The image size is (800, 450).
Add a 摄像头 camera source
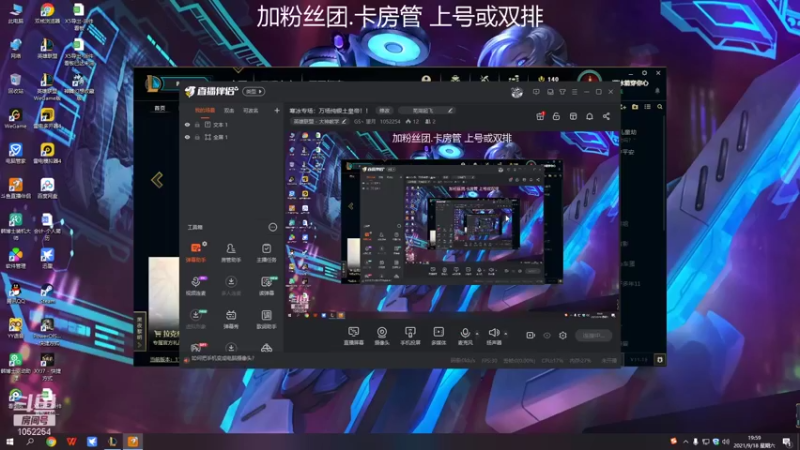coord(382,336)
